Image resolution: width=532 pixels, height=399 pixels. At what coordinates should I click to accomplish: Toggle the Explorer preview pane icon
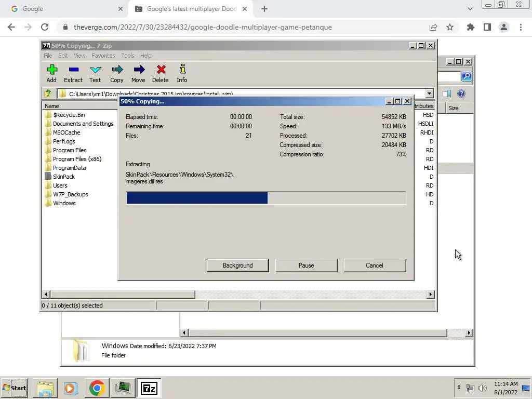(x=447, y=94)
